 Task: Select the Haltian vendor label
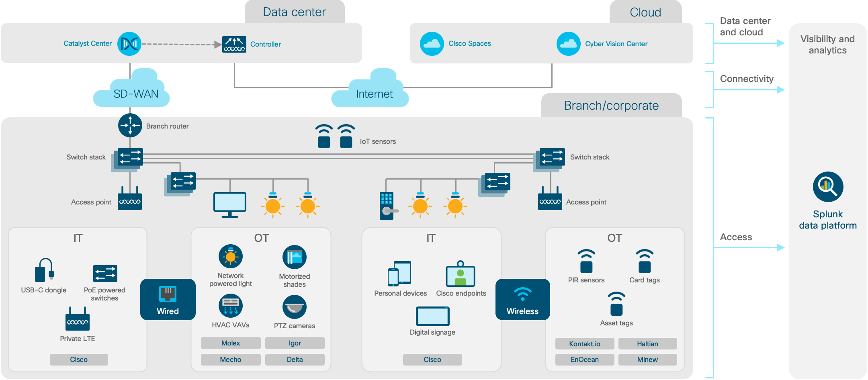(x=648, y=344)
